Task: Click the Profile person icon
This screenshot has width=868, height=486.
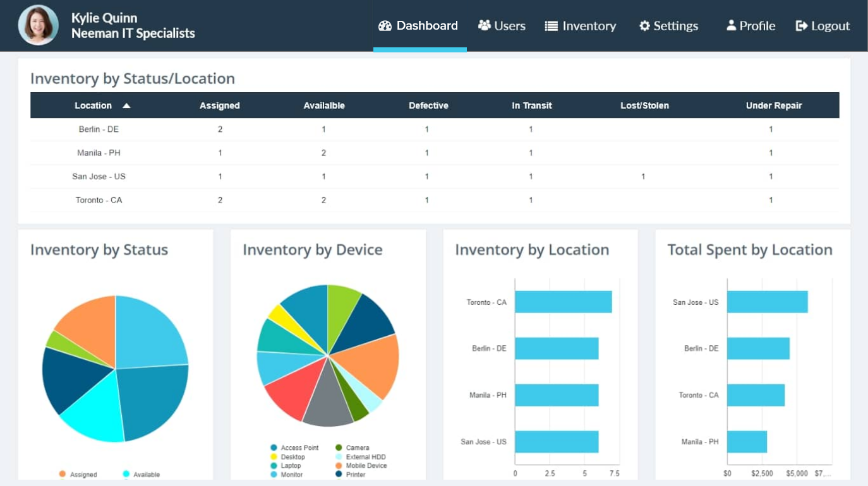Action: [x=731, y=25]
